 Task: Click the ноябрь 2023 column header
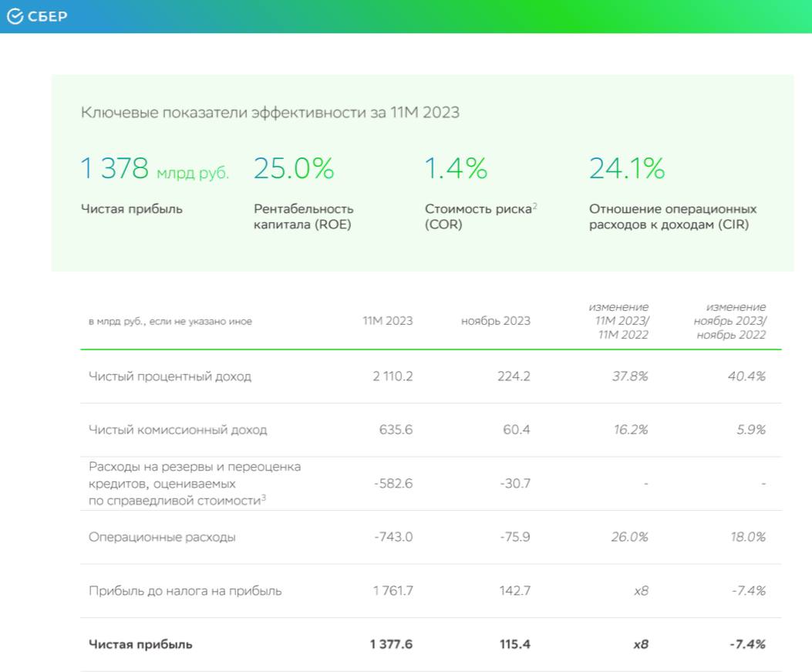tap(496, 321)
